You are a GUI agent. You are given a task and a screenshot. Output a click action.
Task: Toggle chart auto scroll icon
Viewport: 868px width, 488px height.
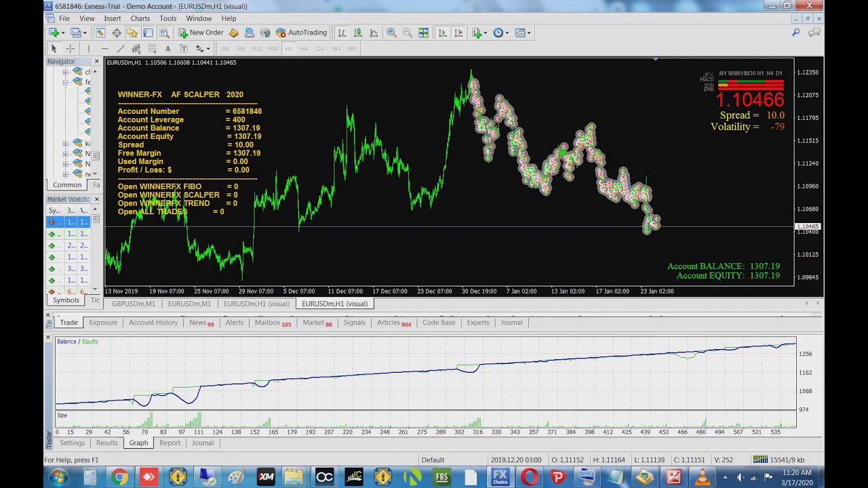point(442,33)
